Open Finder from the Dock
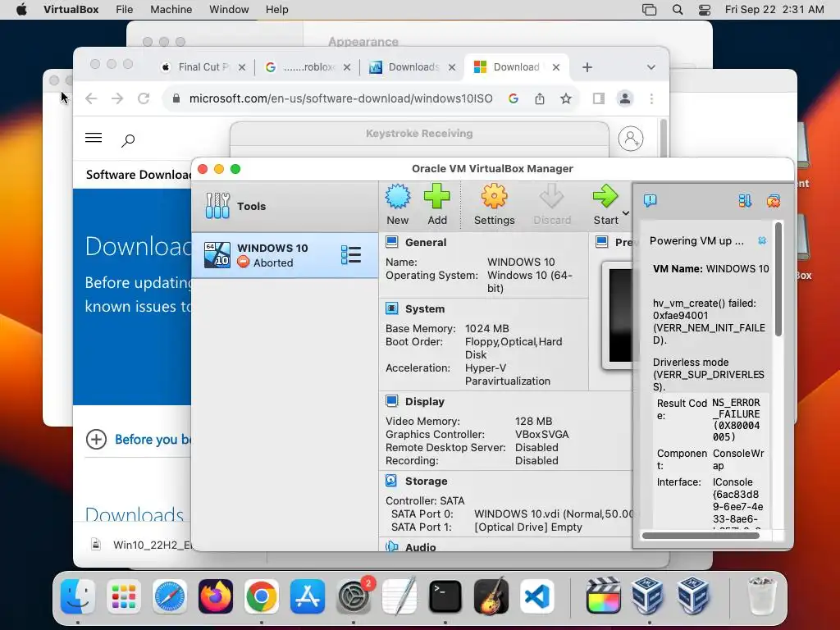 tap(78, 596)
